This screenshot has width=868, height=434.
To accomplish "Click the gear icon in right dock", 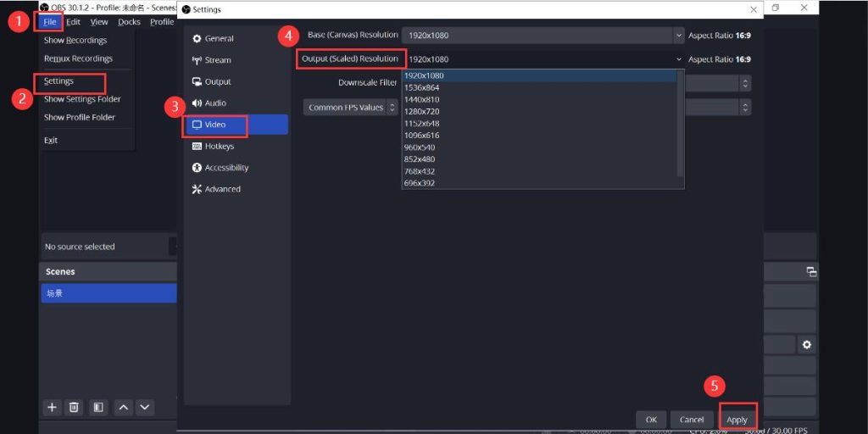I will (x=807, y=345).
